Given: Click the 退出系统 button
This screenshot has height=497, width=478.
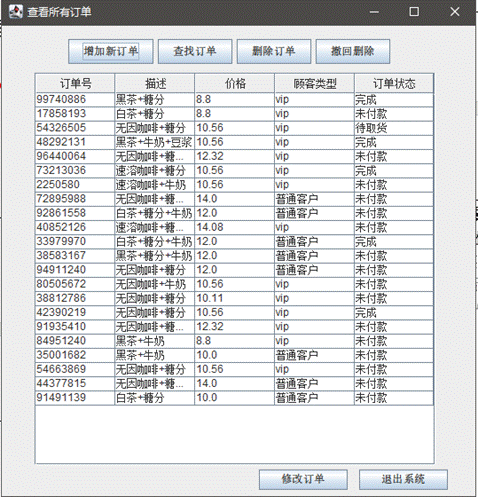Looking at the screenshot, I should pos(403,480).
